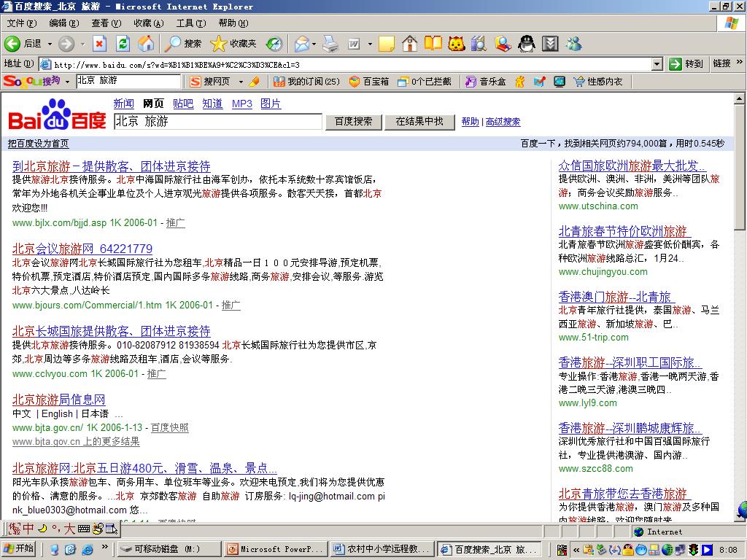Open 百度快照 cached page link
747x560 pixels.
pos(169,427)
